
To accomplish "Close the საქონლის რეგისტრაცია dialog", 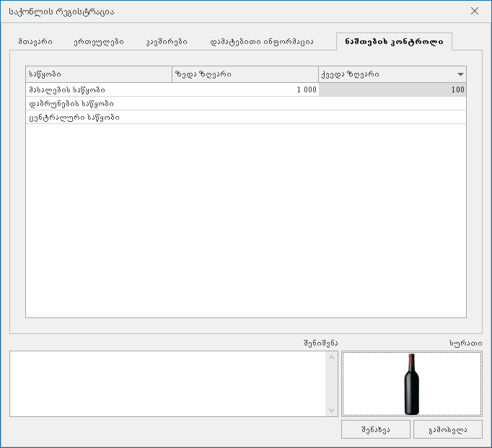I will pyautogui.click(x=475, y=11).
